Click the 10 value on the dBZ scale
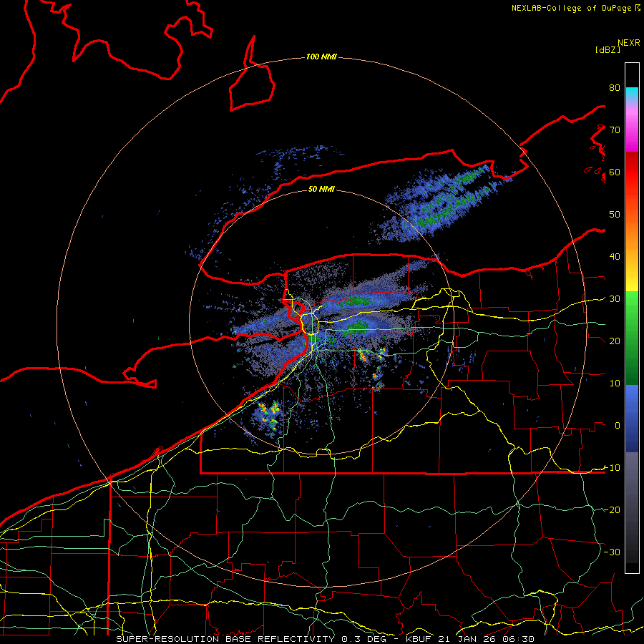This screenshot has width=644, height=644. [615, 384]
